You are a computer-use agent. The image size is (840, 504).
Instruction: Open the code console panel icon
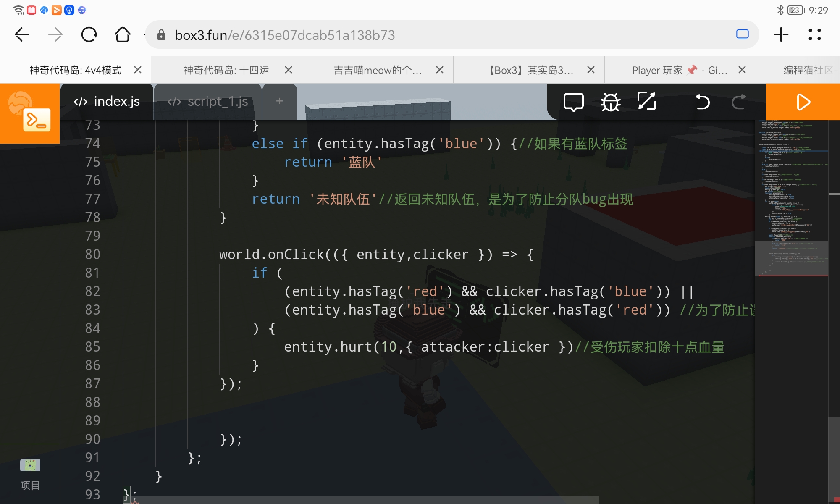[x=30, y=113]
